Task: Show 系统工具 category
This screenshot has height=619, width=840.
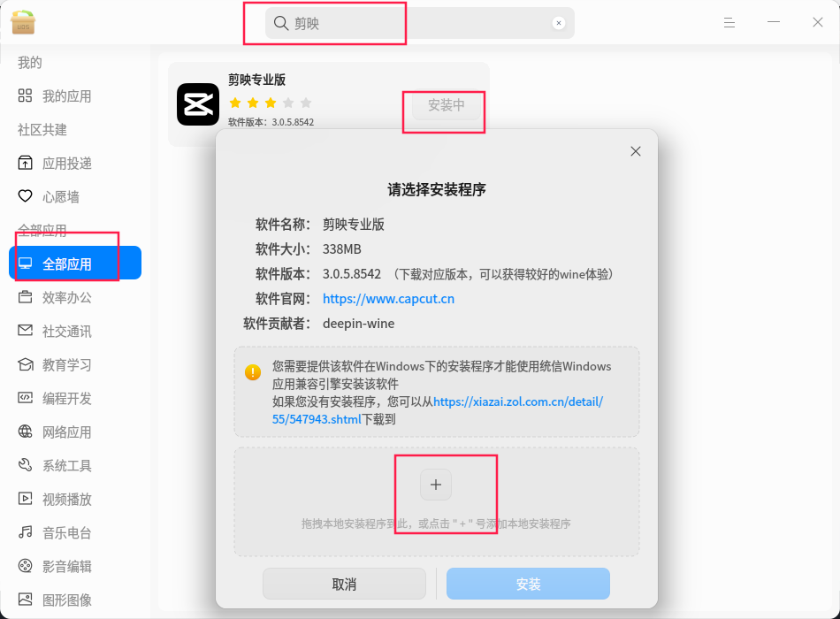Action: tap(75, 465)
